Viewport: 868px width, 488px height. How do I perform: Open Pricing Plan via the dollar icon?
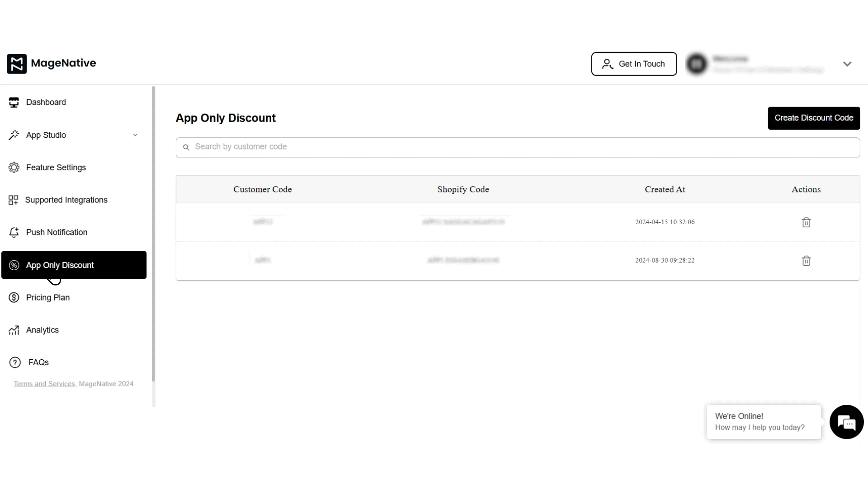(x=14, y=297)
